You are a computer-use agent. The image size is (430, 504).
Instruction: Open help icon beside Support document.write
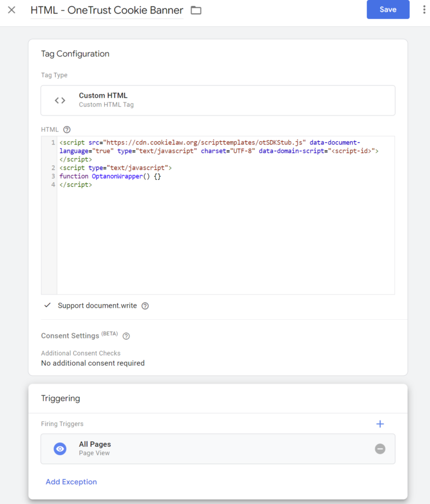[x=145, y=306]
